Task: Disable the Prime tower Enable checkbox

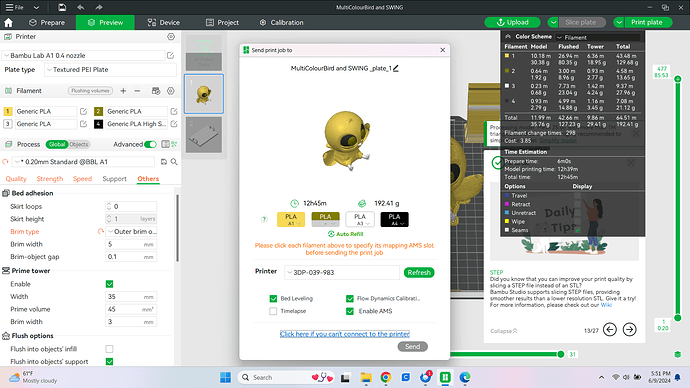Action: coord(110,284)
